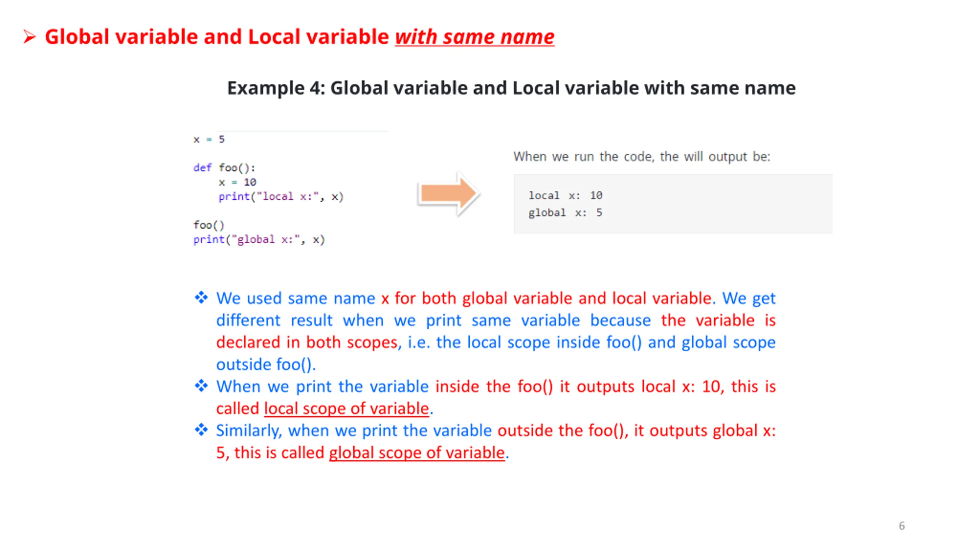The image size is (980, 551).
Task: Click first diamond bullet before 'We used'
Action: coord(201,298)
